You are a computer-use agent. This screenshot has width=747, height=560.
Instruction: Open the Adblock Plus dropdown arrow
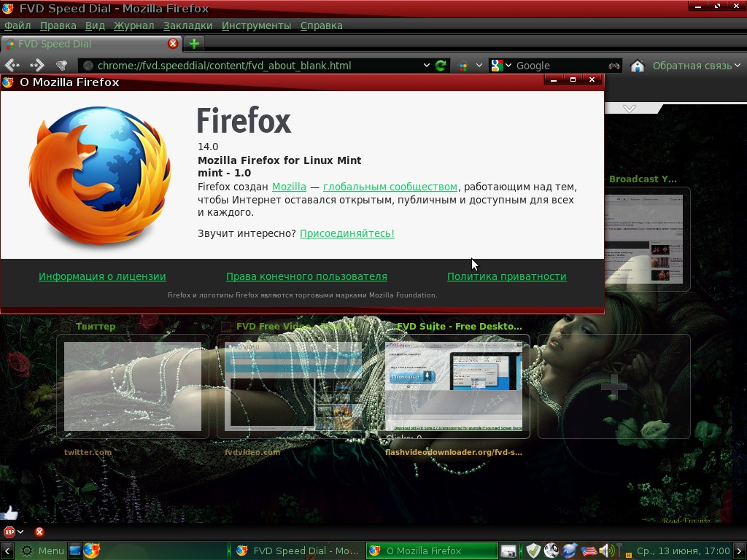coord(20,532)
